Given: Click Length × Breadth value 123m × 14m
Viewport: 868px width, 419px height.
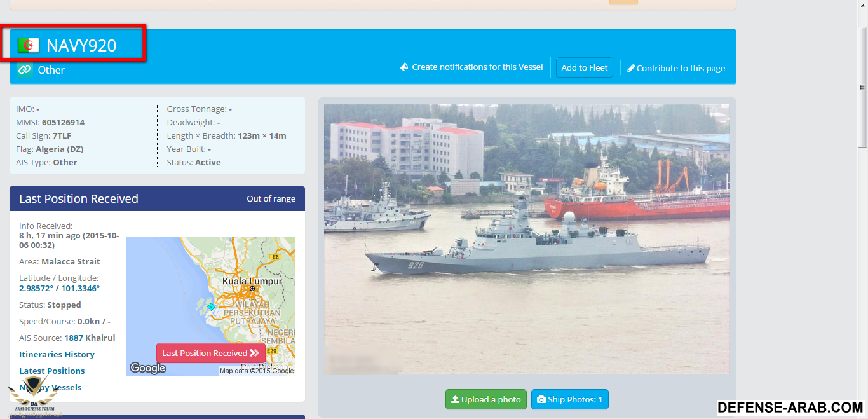Looking at the screenshot, I should click(x=262, y=135).
